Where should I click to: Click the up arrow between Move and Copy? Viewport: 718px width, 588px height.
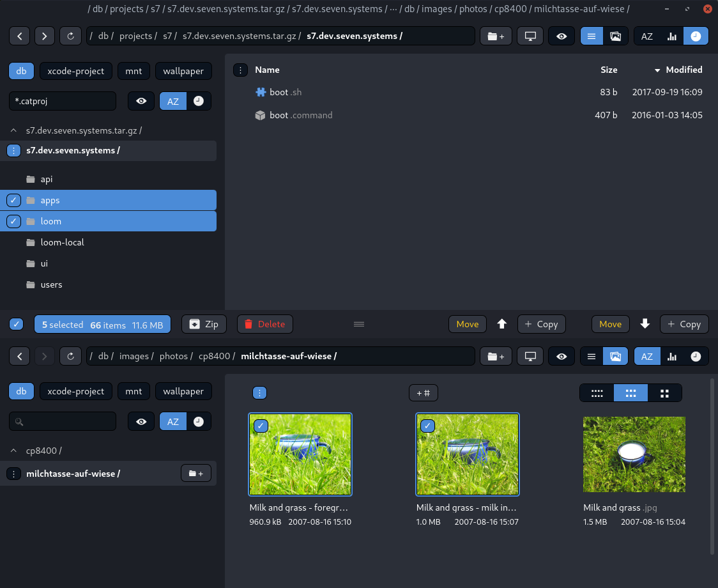tap(502, 324)
